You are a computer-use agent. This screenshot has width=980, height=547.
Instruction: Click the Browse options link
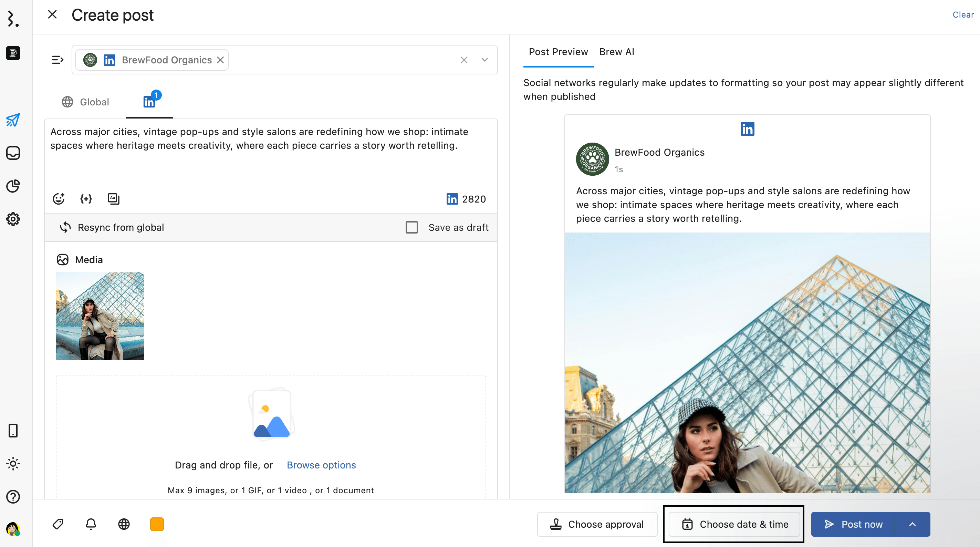pyautogui.click(x=321, y=465)
